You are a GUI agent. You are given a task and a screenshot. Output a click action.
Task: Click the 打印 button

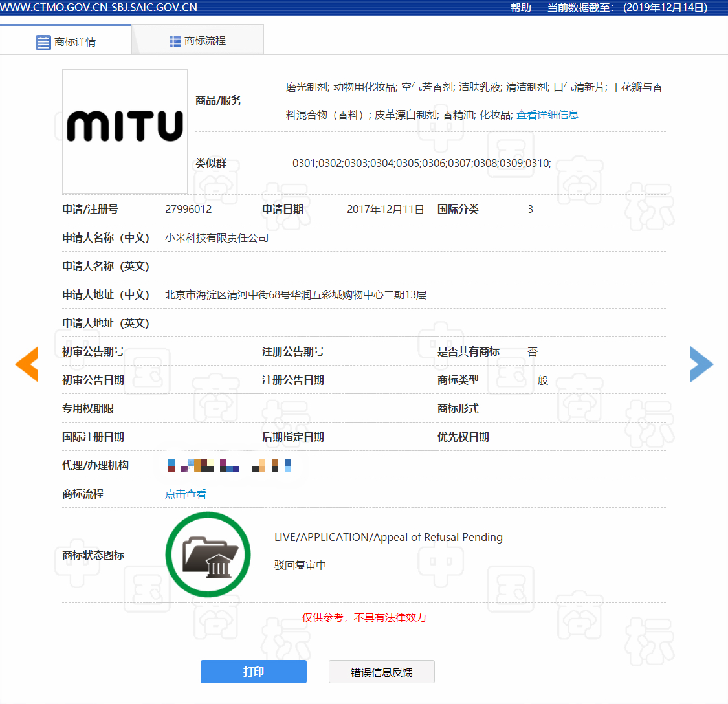tap(253, 672)
